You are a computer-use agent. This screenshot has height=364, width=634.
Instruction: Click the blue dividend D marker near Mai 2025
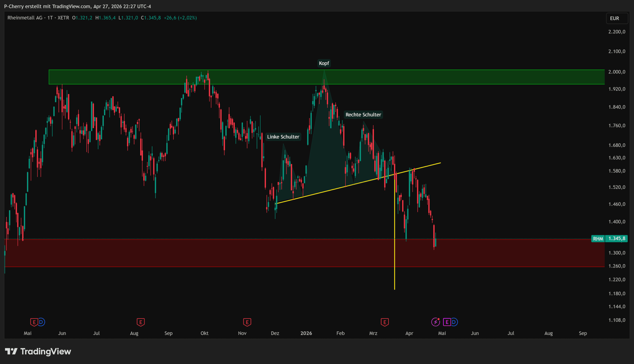[41, 322]
